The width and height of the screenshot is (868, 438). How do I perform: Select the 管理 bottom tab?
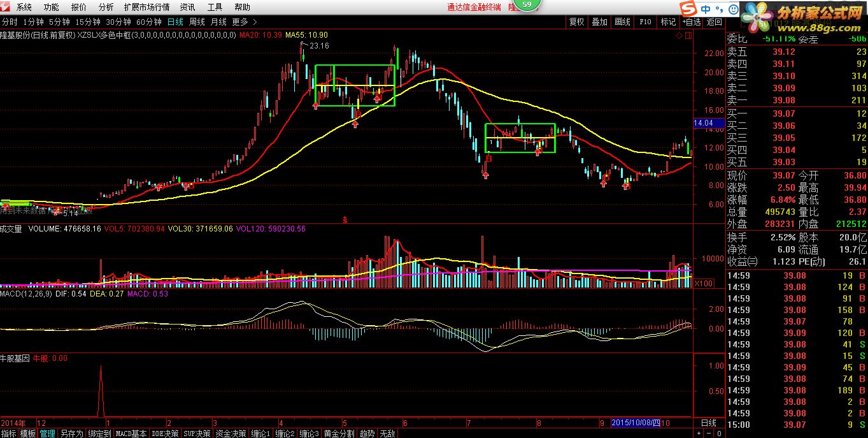48,434
